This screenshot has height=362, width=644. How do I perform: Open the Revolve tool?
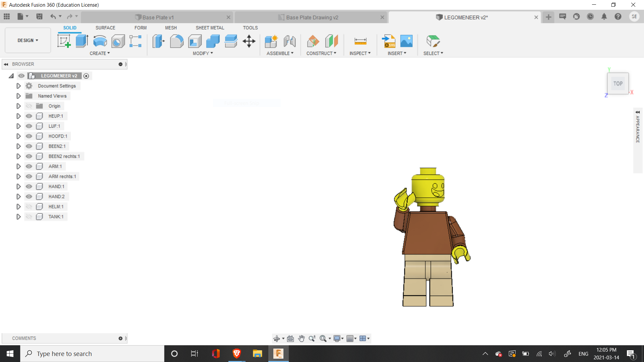click(x=100, y=41)
